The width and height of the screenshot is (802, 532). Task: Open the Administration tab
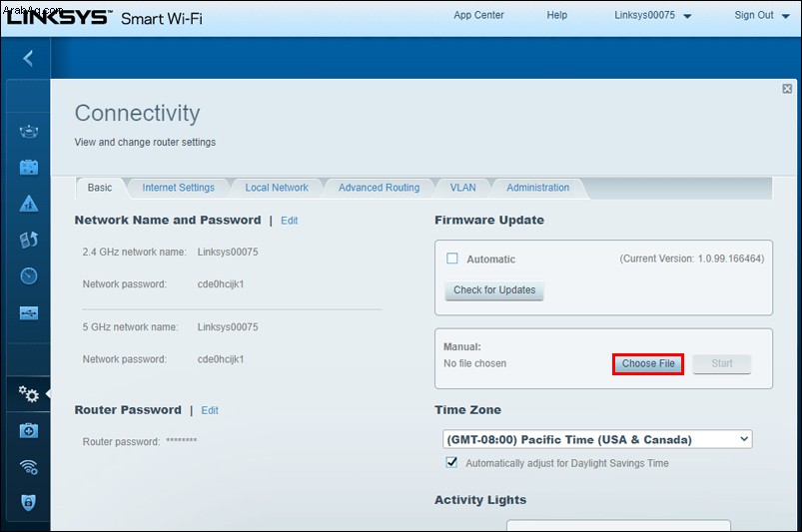[538, 188]
